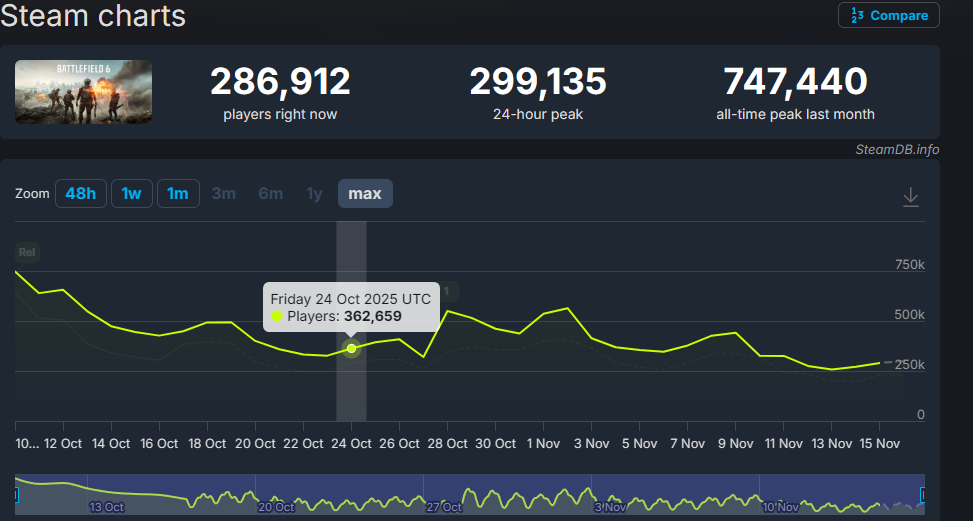Click 27 Oct in the navigator strip

pos(443,507)
